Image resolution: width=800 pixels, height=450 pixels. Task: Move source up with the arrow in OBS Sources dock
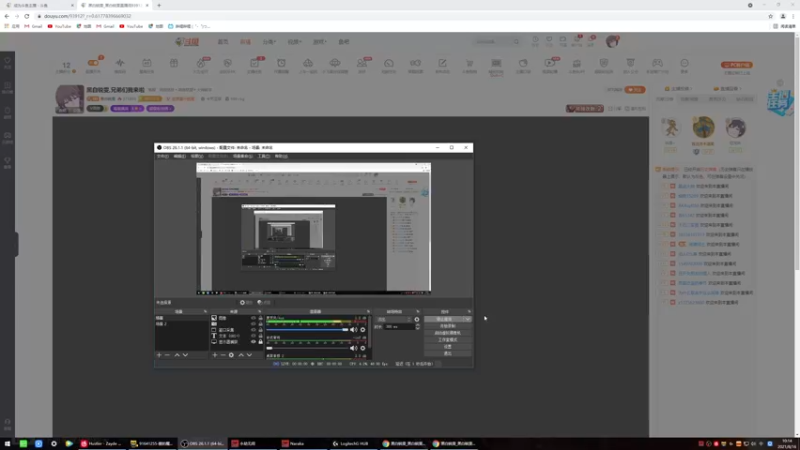pyautogui.click(x=241, y=355)
